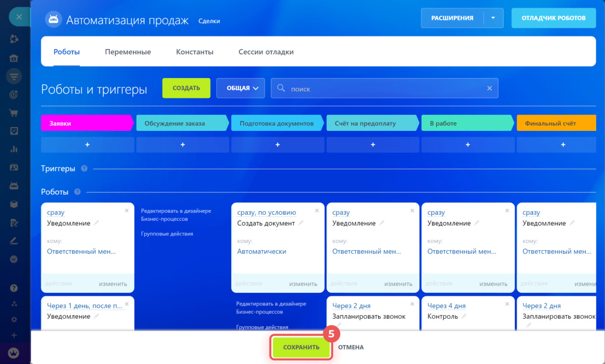Edit the Создать документ robot name pencil
The height and width of the screenshot is (364, 605).
[301, 223]
